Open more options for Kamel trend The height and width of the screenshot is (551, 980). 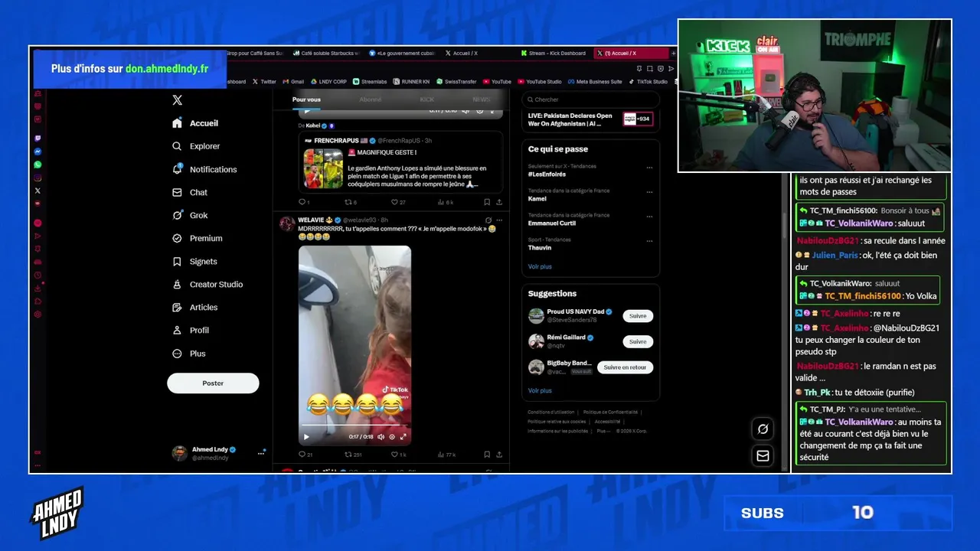[x=649, y=192]
